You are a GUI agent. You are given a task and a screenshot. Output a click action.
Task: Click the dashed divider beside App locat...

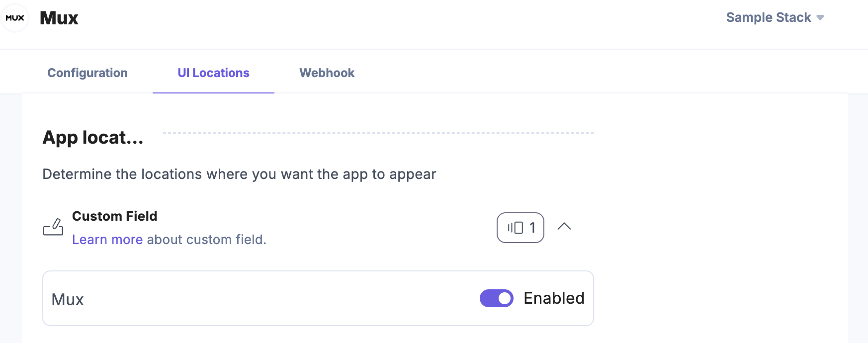point(378,133)
